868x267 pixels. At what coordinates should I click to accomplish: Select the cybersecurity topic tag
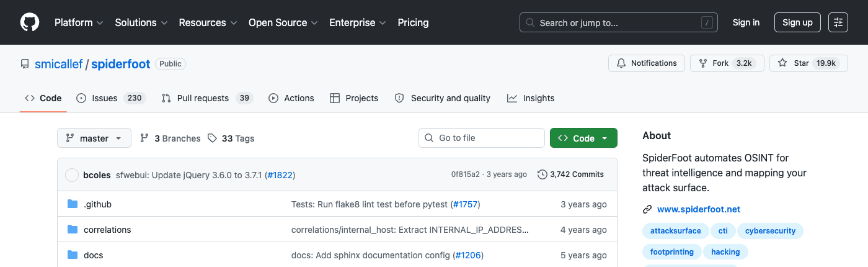[x=770, y=231]
